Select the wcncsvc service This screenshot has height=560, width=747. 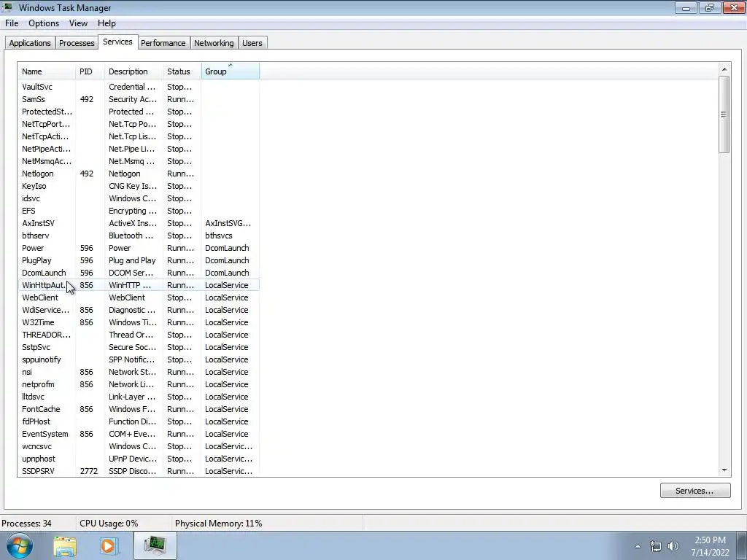point(36,446)
